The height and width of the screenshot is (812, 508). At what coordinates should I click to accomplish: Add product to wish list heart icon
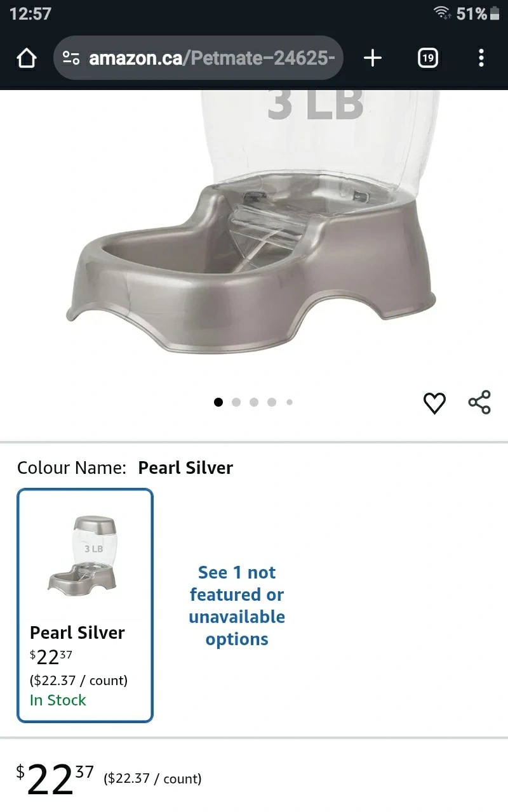tap(434, 403)
